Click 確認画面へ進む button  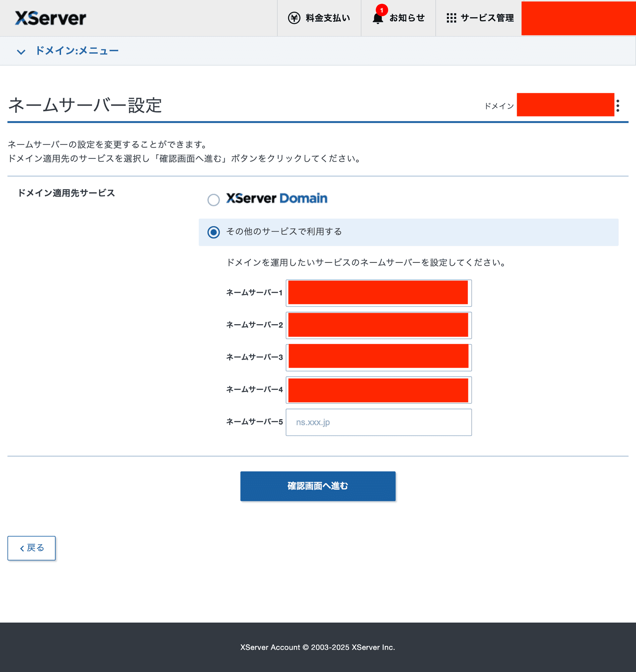[318, 486]
